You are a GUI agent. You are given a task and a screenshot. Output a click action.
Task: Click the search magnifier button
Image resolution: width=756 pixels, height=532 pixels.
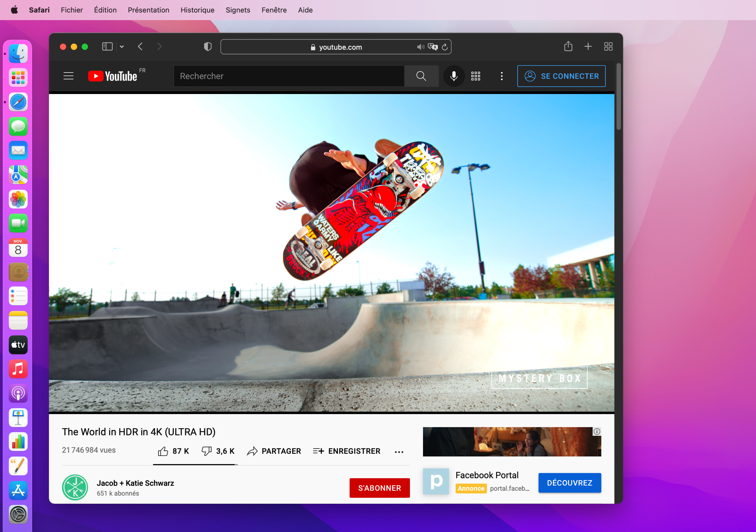pyautogui.click(x=421, y=76)
